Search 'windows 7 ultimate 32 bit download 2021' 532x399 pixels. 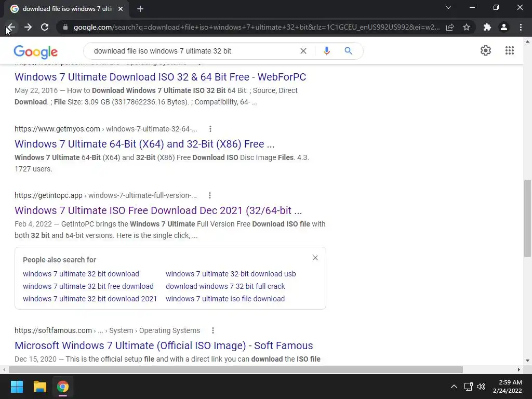(x=89, y=299)
